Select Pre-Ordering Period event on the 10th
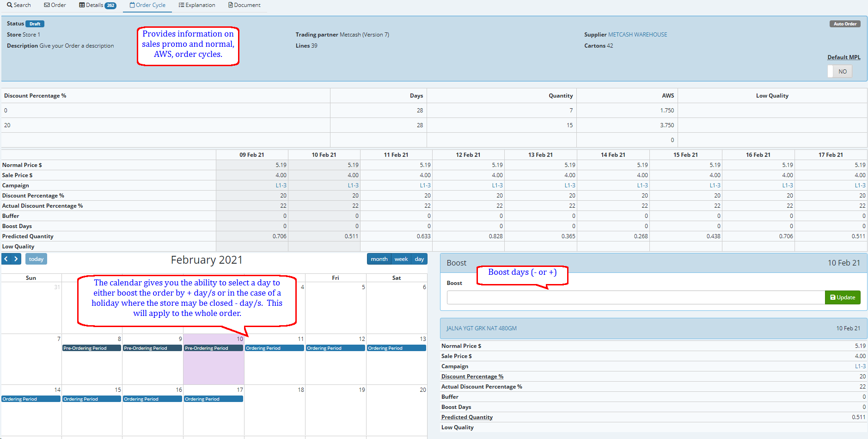This screenshot has height=439, width=868. click(214, 348)
